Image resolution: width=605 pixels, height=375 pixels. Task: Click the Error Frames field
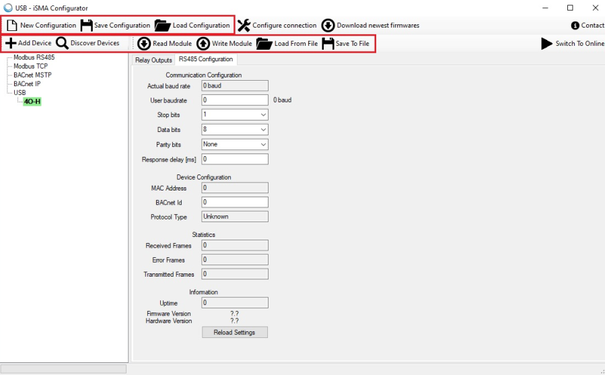point(235,260)
